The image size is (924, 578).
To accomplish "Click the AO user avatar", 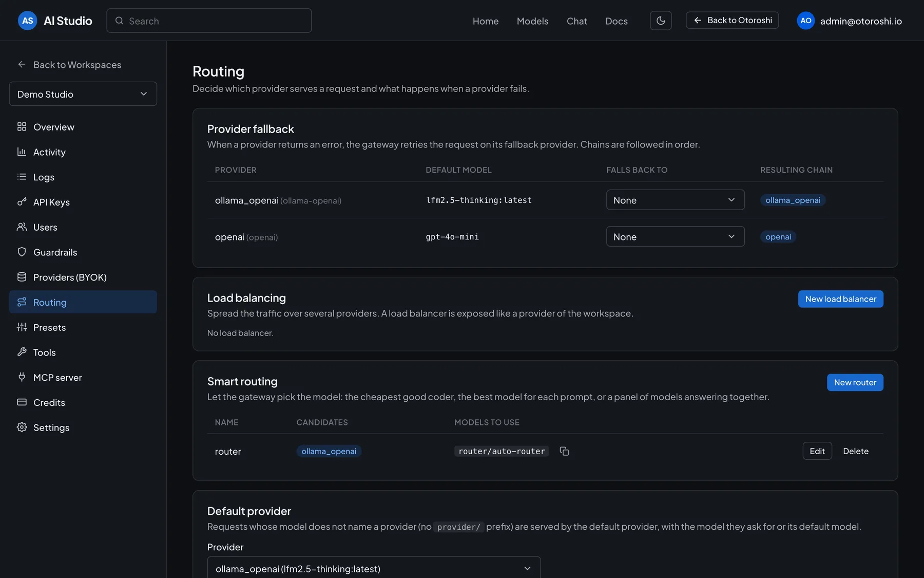I will [805, 21].
